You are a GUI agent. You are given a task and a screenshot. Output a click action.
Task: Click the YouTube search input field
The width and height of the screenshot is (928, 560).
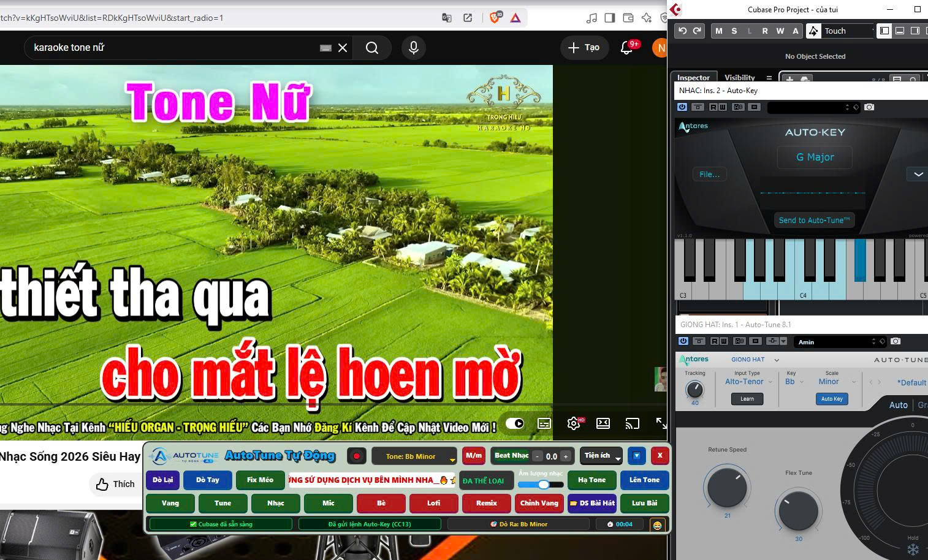(175, 48)
